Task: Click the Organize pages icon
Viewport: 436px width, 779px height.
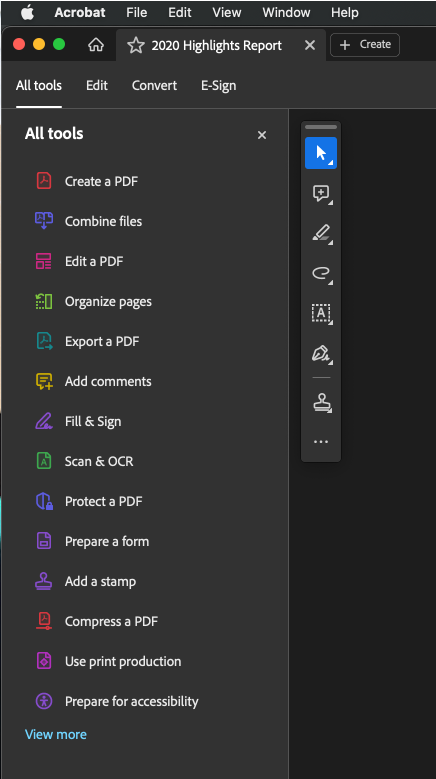Action: tap(44, 301)
